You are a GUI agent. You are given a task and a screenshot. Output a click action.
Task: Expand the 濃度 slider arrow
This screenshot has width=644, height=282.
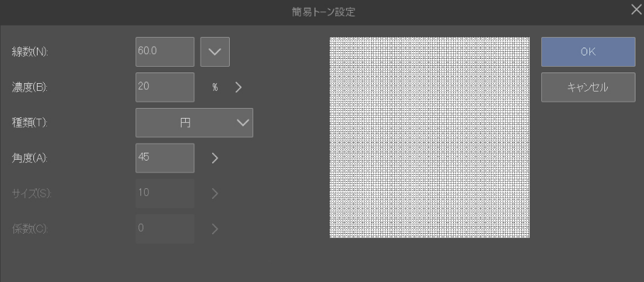pyautogui.click(x=238, y=87)
